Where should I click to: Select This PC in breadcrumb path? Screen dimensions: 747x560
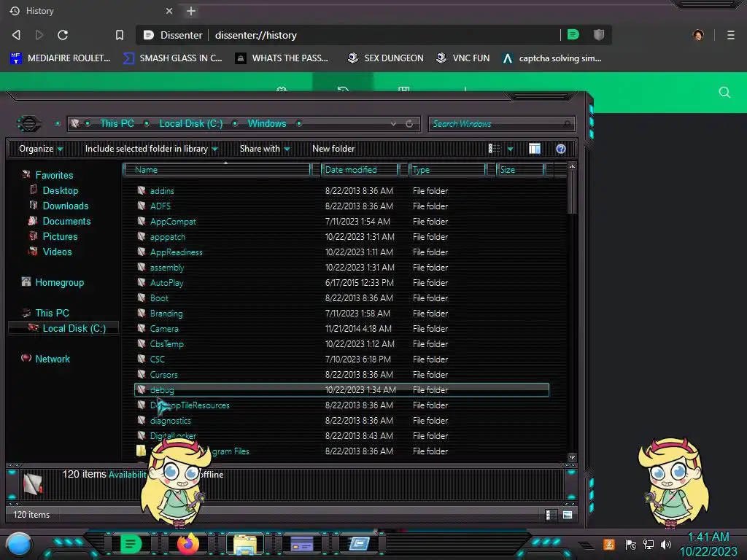click(x=117, y=123)
